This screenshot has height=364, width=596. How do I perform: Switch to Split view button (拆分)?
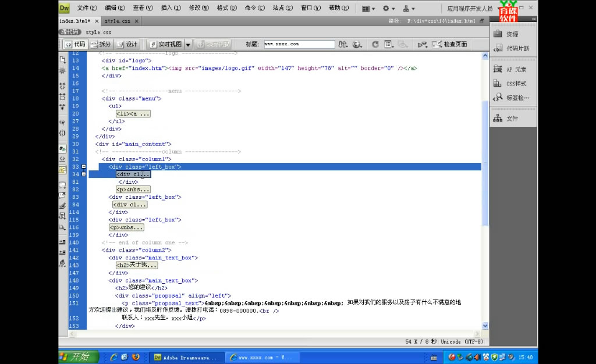[101, 44]
